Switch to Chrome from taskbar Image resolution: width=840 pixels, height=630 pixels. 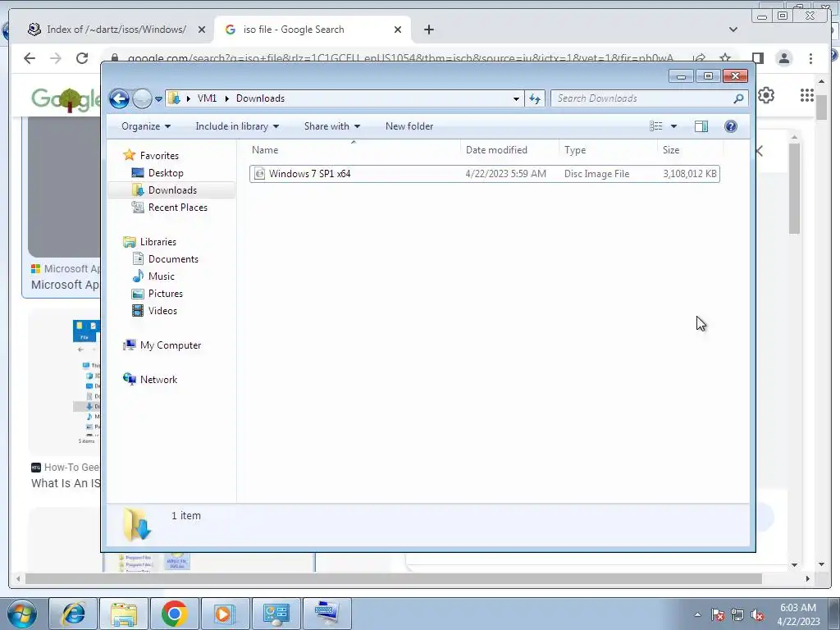click(174, 614)
